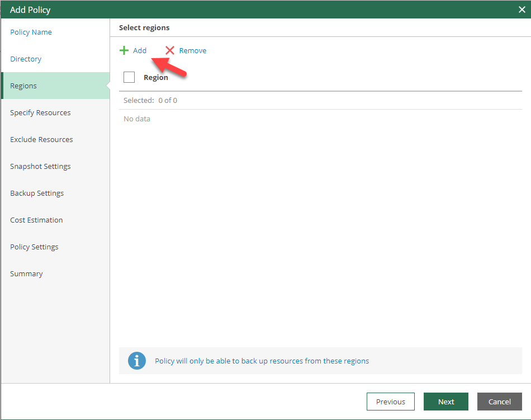Cancel the Add Policy wizard

[x=499, y=402]
